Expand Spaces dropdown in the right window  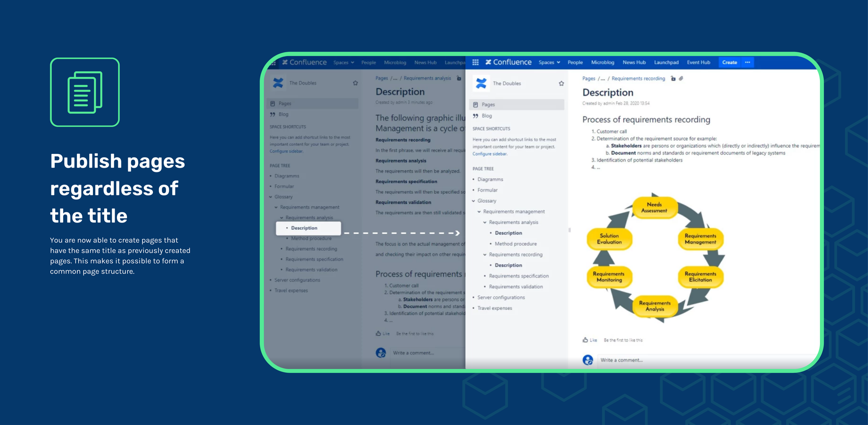click(549, 62)
